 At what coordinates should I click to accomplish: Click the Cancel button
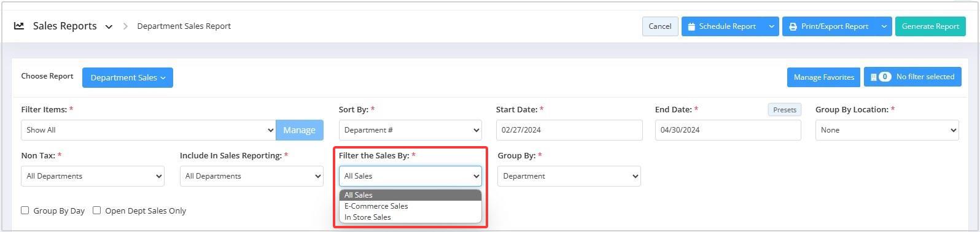click(660, 26)
